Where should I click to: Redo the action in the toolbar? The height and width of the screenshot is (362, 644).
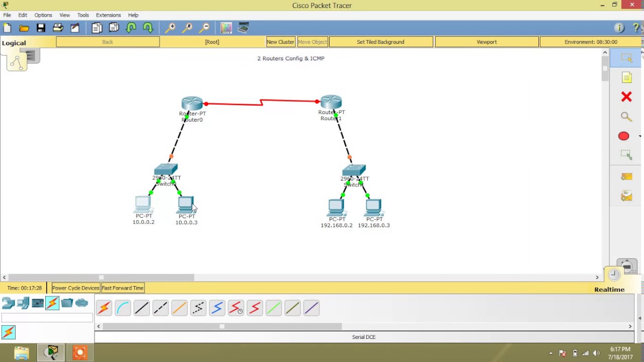point(148,28)
